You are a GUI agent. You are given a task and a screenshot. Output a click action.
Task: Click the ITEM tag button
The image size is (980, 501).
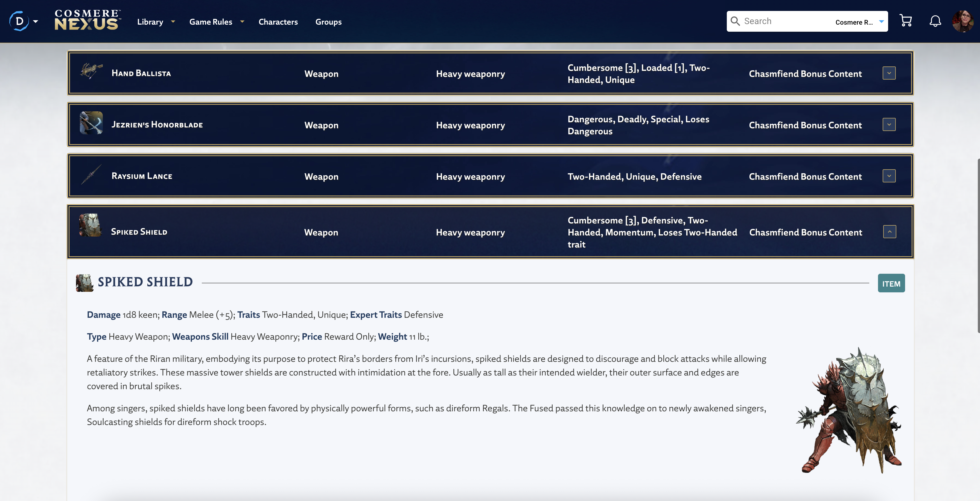(x=891, y=283)
